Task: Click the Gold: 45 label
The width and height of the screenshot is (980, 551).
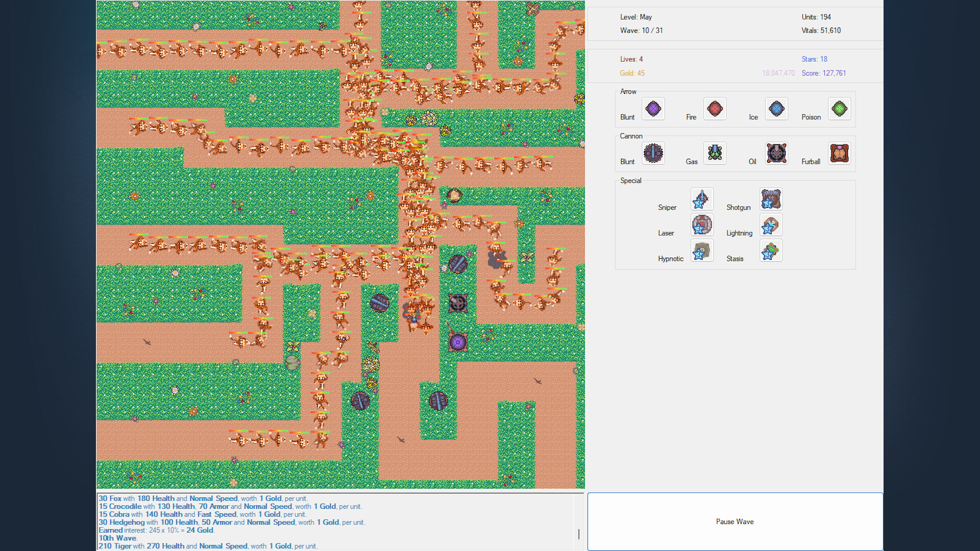Action: coord(632,73)
